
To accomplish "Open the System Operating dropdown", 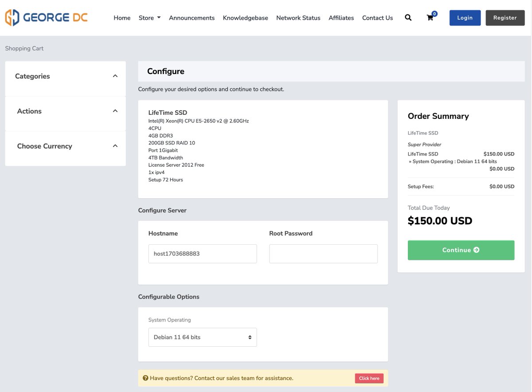I will coord(203,337).
